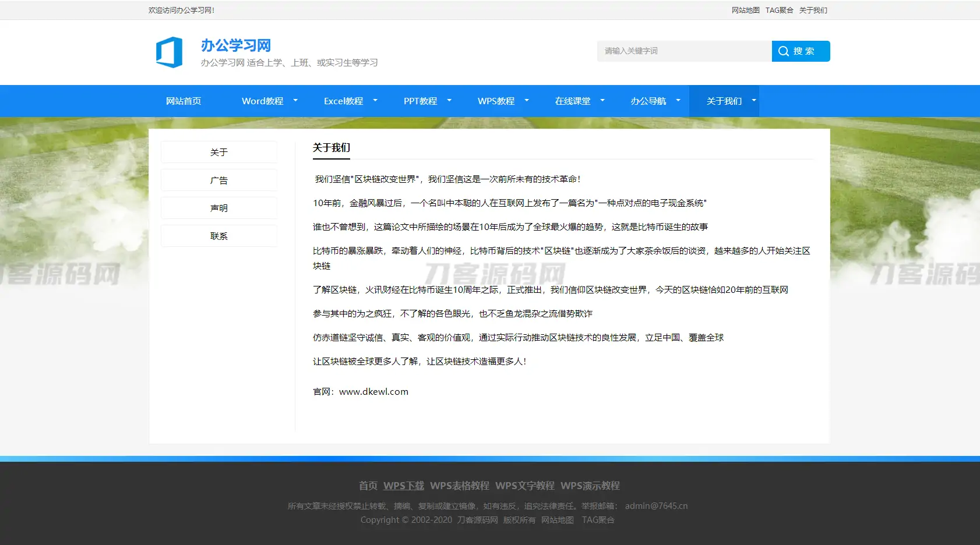
Task: Click the 声明 sidebar button
Action: [218, 207]
